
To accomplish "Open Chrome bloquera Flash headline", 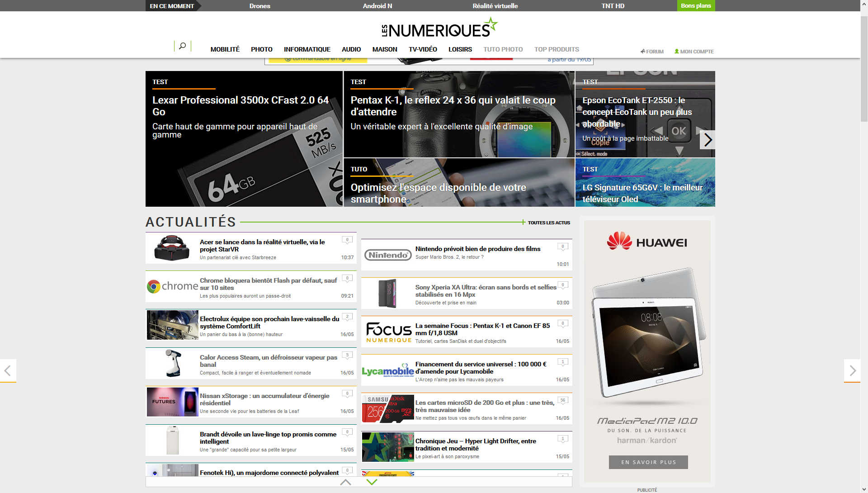I will coord(269,284).
